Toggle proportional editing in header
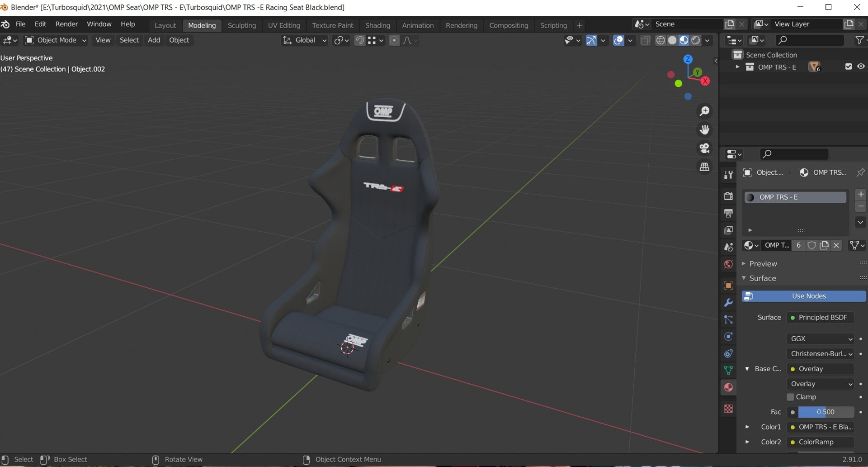Image resolution: width=868 pixels, height=467 pixels. point(394,40)
